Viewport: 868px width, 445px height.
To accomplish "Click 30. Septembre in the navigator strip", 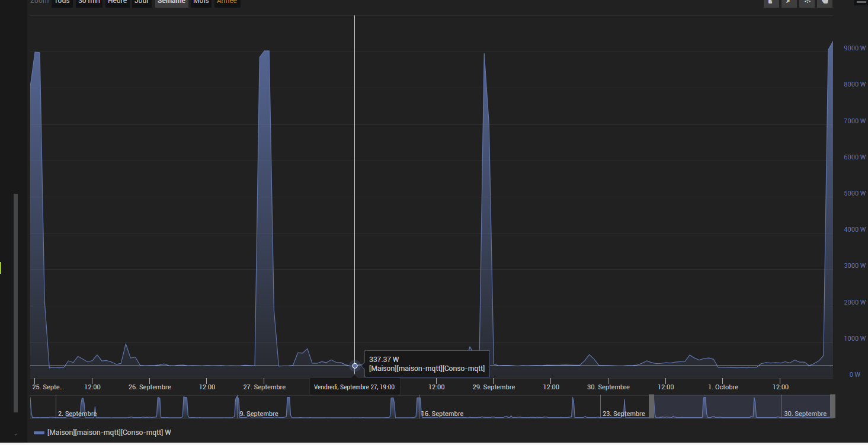I will point(805,414).
